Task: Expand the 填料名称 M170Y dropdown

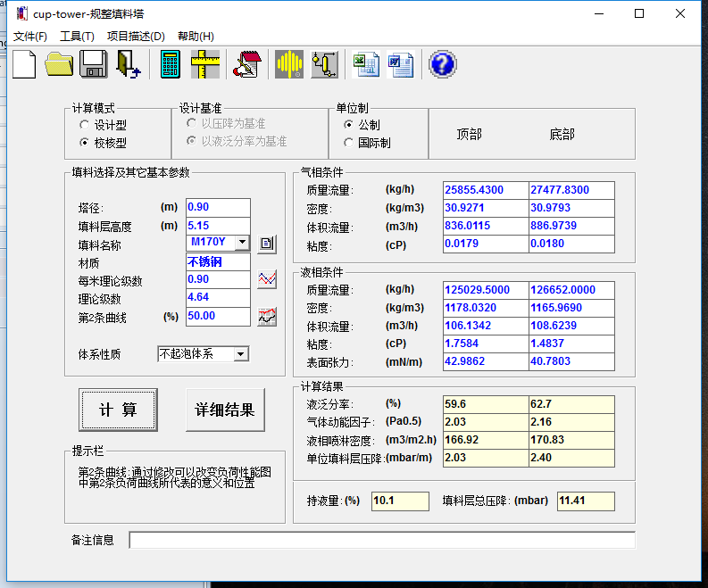Action: 243,242
